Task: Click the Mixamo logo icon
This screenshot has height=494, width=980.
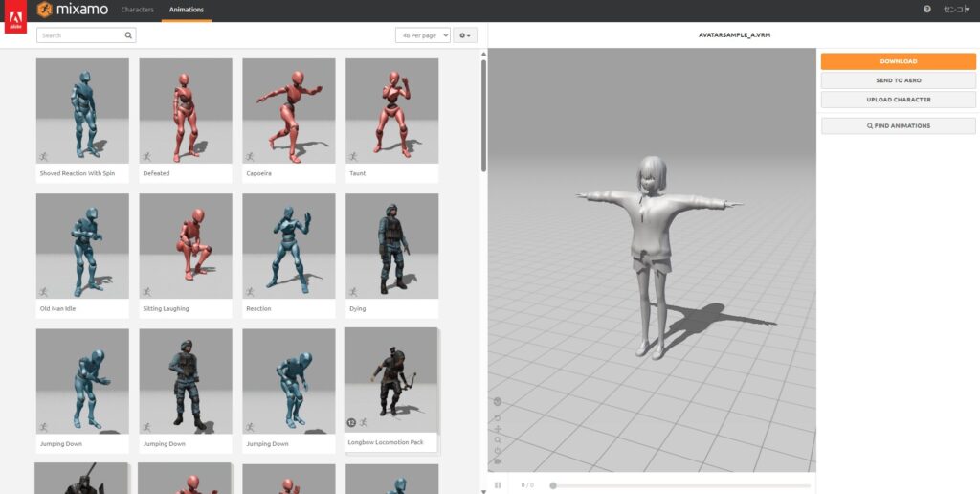Action: point(44,10)
